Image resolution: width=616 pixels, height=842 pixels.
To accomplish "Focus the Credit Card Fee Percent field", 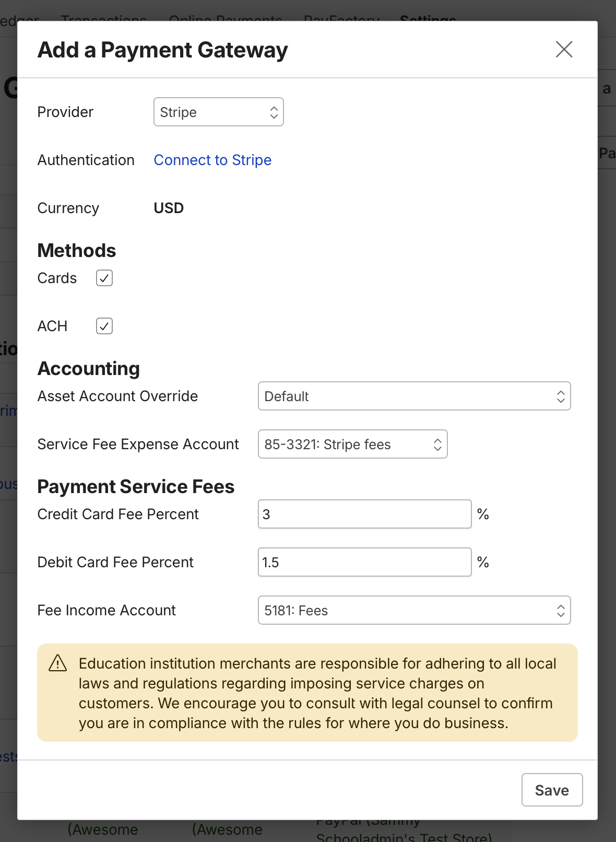I will pos(365,514).
